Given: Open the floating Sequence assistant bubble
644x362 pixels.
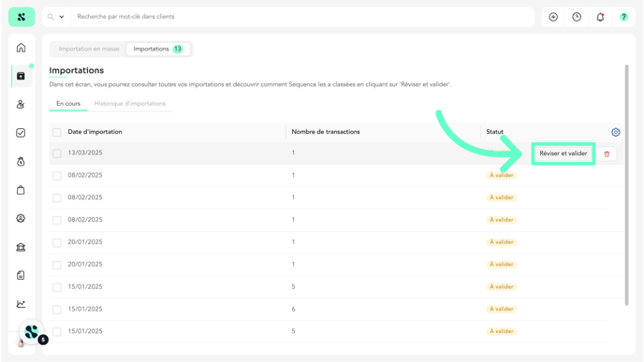Looking at the screenshot, I should pyautogui.click(x=32, y=332).
